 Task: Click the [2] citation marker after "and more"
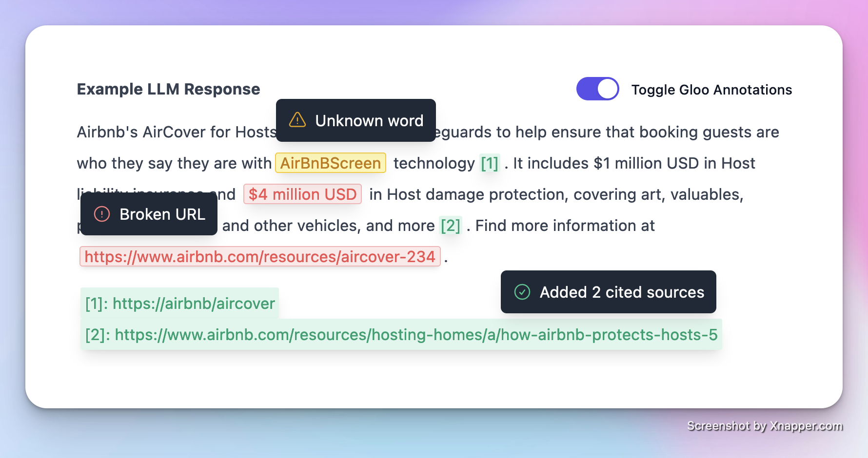click(x=451, y=226)
